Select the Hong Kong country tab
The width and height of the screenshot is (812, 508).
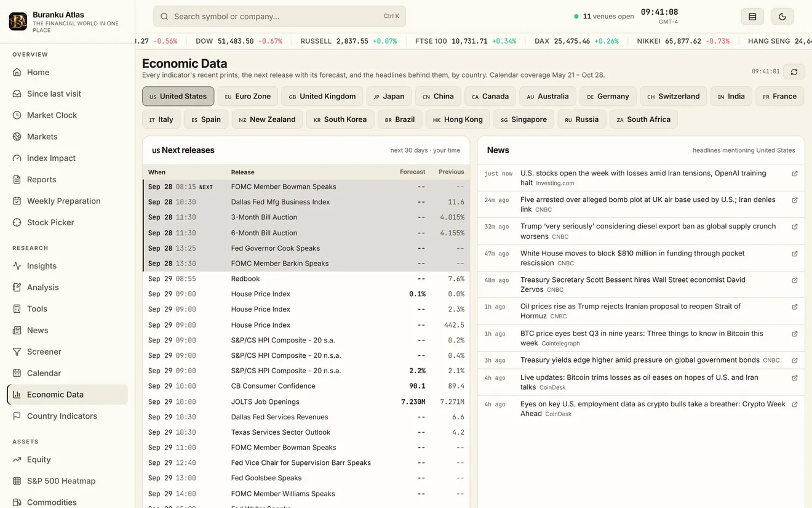458,119
